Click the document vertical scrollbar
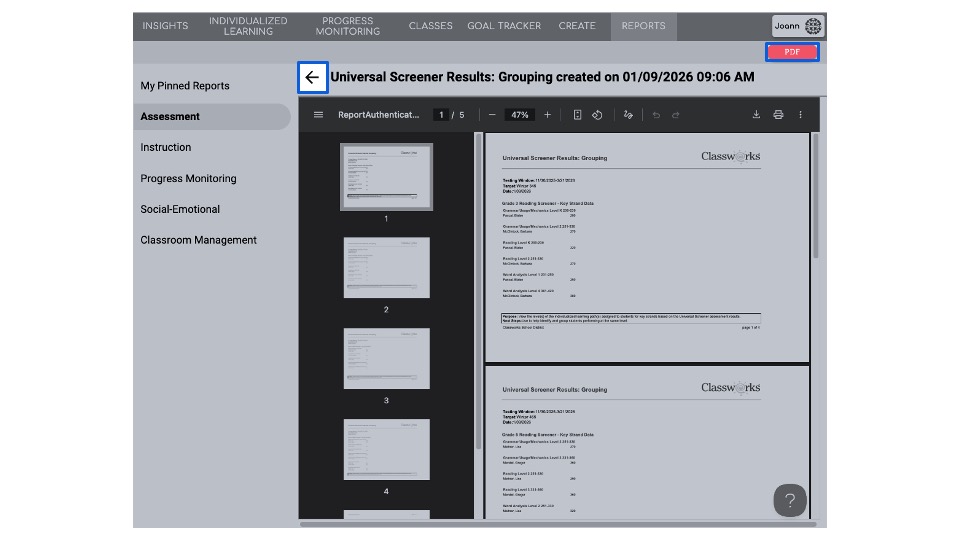 (x=816, y=196)
